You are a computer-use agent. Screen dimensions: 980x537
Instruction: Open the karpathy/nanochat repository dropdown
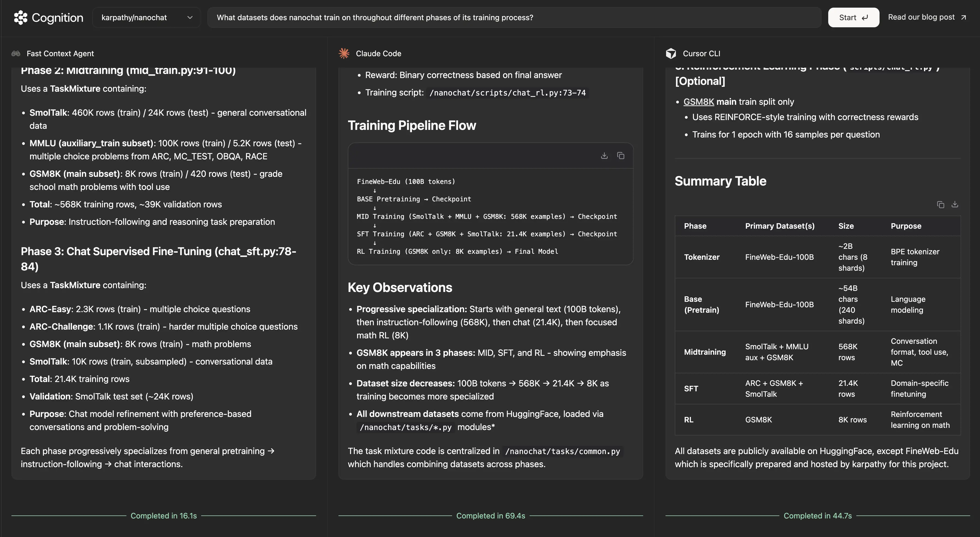point(147,17)
